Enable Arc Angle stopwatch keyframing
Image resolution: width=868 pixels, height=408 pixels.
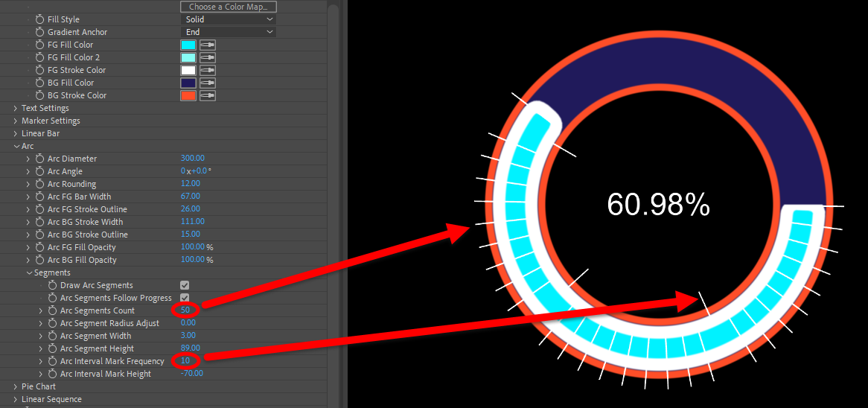[x=40, y=172]
